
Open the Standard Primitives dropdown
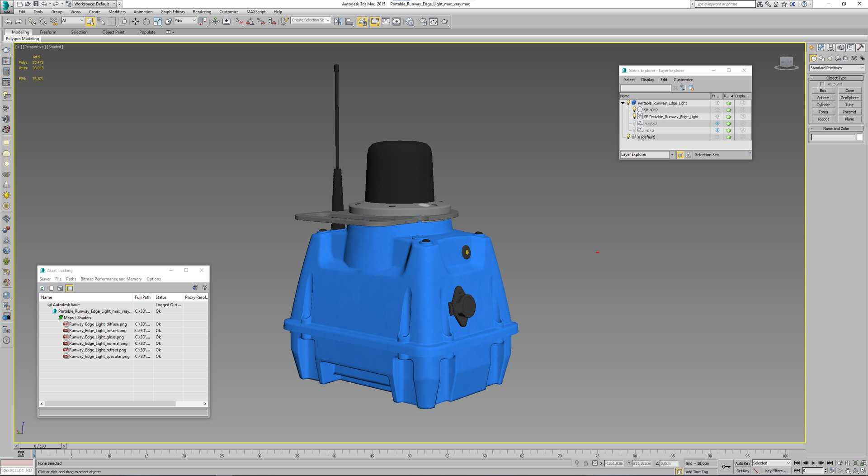[x=837, y=68]
